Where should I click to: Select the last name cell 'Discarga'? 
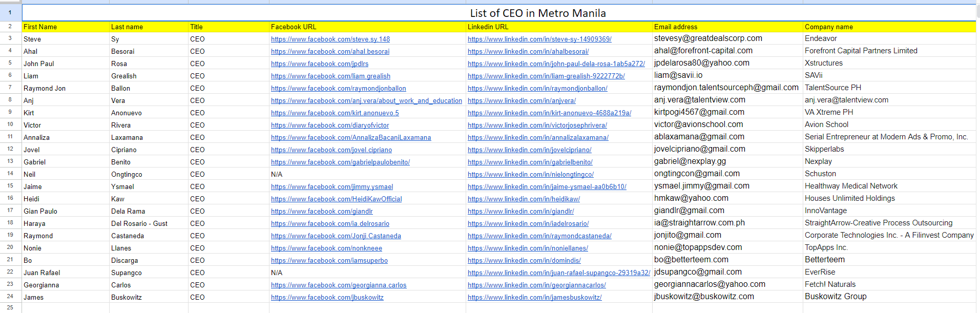[x=149, y=260]
